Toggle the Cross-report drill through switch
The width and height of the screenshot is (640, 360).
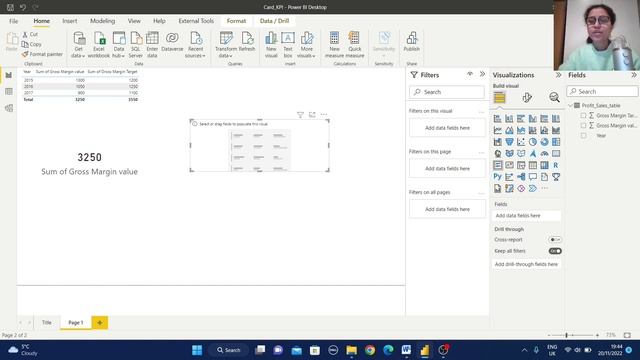click(555, 240)
